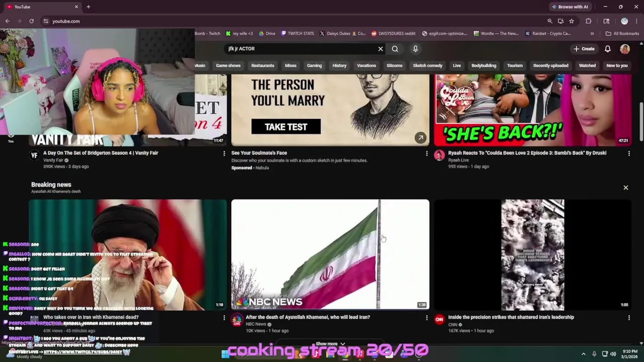Viewport: 644px width, 362px height.
Task: Click the install app icon in address bar
Action: (560, 21)
